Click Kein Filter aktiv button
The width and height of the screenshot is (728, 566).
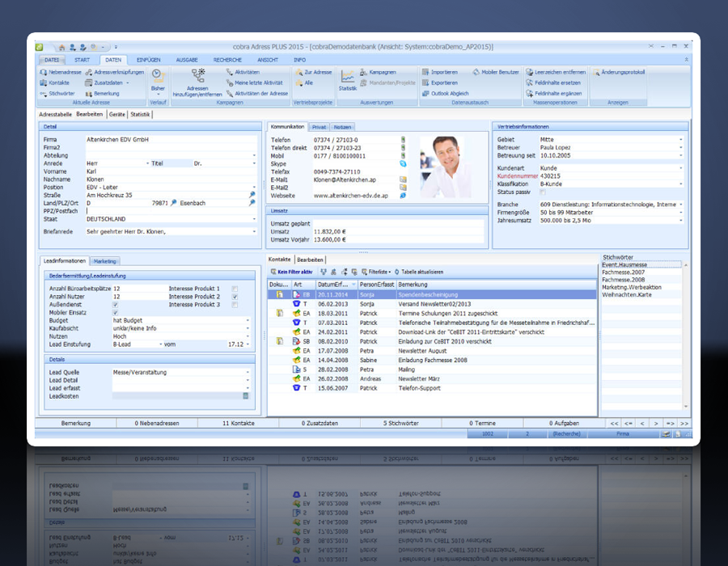pos(292,272)
